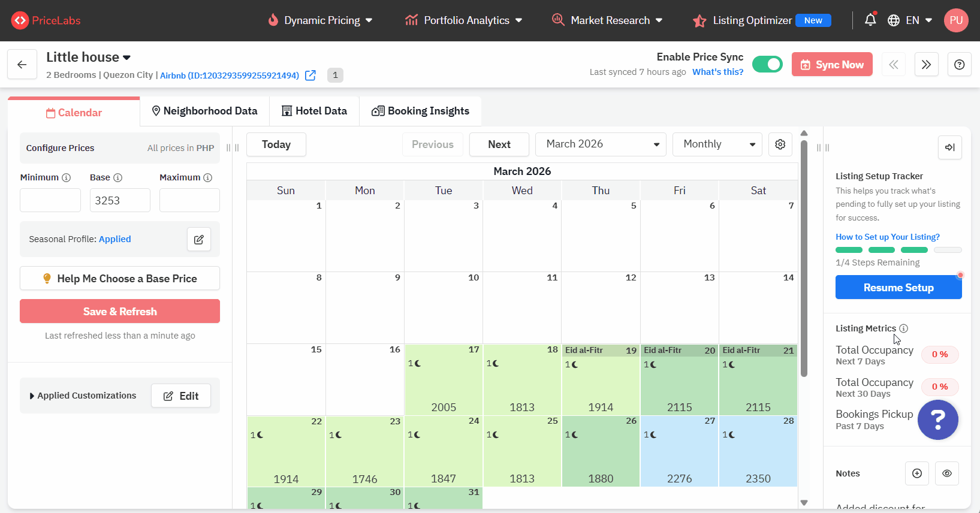980x513 pixels.
Task: Edit the seasonal profile pencil icon
Action: pos(199,239)
